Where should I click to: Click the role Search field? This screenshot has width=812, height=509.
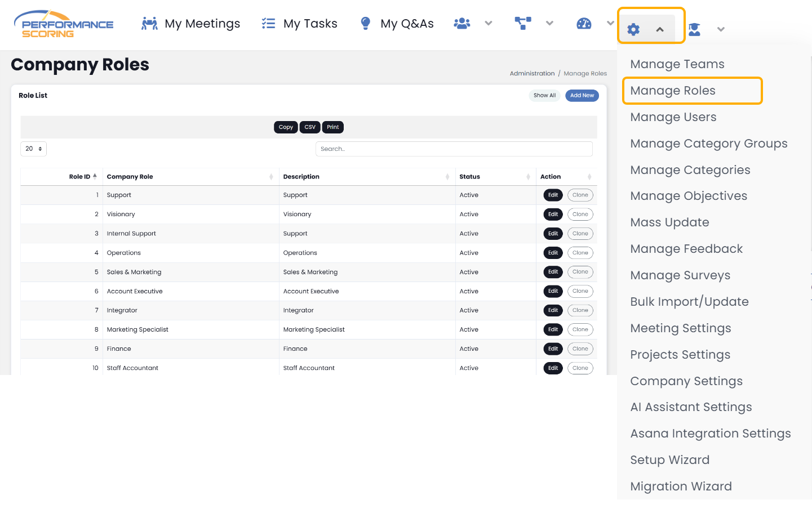click(454, 149)
